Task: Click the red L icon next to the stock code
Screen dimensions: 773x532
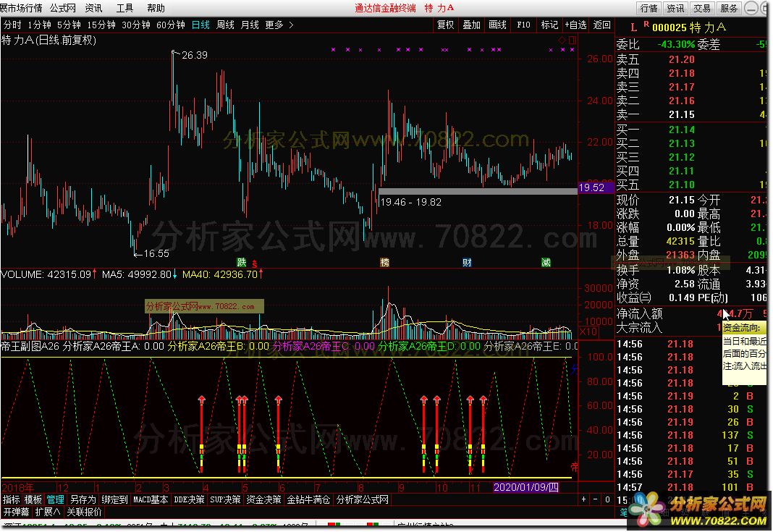Action: (x=633, y=27)
